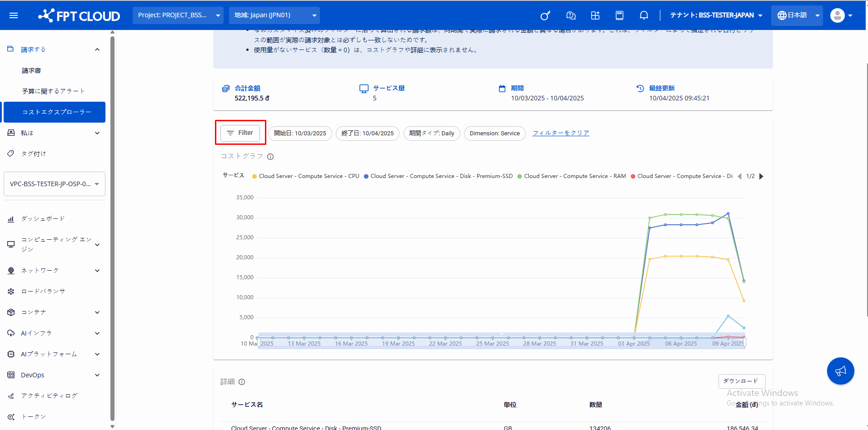Open the Project dropdown

point(178,15)
